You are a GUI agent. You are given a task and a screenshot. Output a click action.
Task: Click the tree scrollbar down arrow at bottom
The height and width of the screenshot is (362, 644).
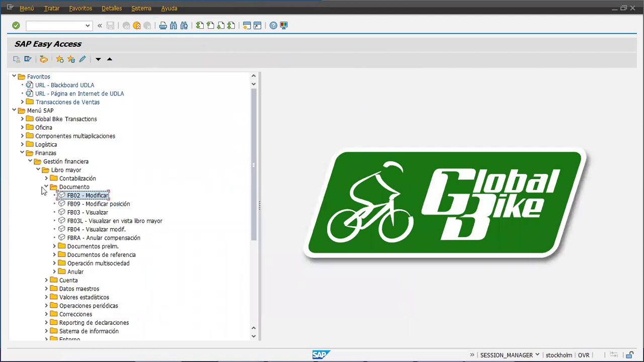254,336
